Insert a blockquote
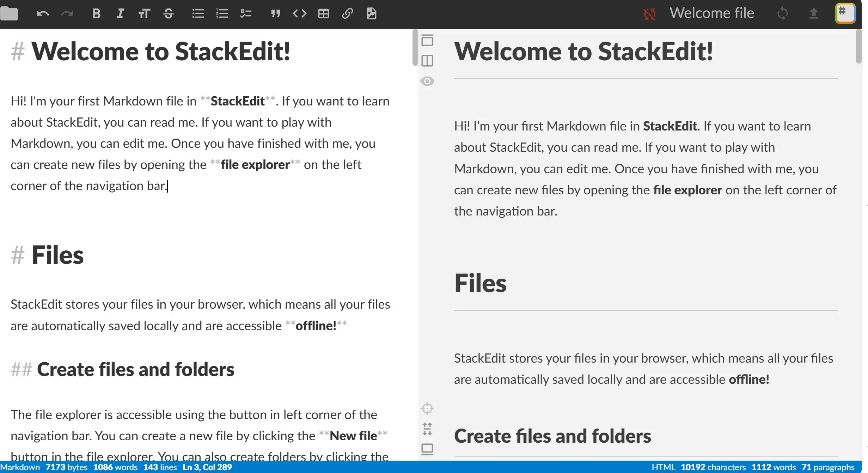This screenshot has width=868, height=473. point(275,14)
